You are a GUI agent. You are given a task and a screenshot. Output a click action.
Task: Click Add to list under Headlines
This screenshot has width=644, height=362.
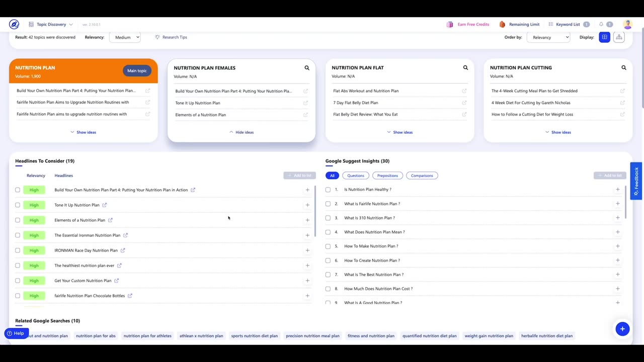click(x=299, y=175)
